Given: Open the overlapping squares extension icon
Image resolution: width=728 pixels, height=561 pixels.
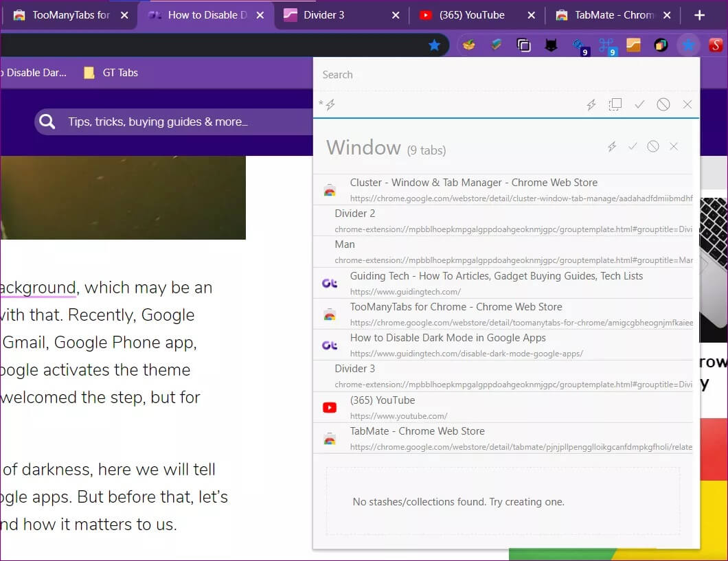Looking at the screenshot, I should [524, 45].
